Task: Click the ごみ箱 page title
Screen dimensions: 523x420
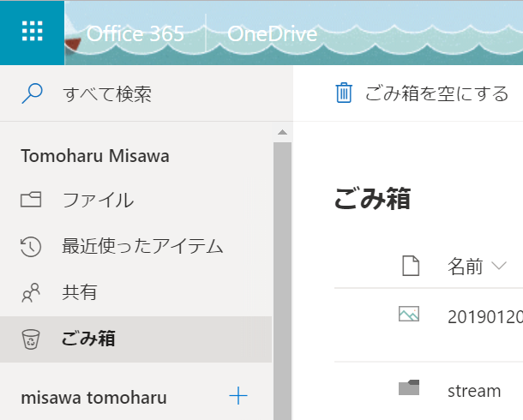Action: point(372,198)
